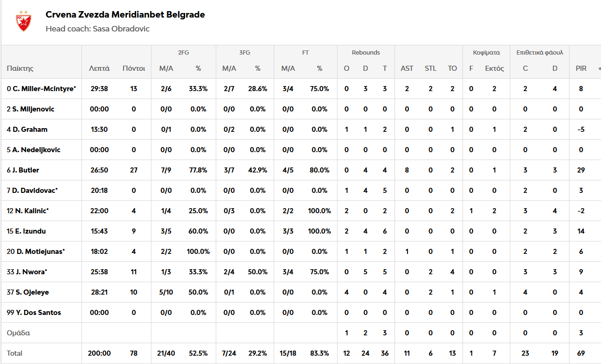Click the STL column header
This screenshot has height=364, width=601.
point(431,68)
